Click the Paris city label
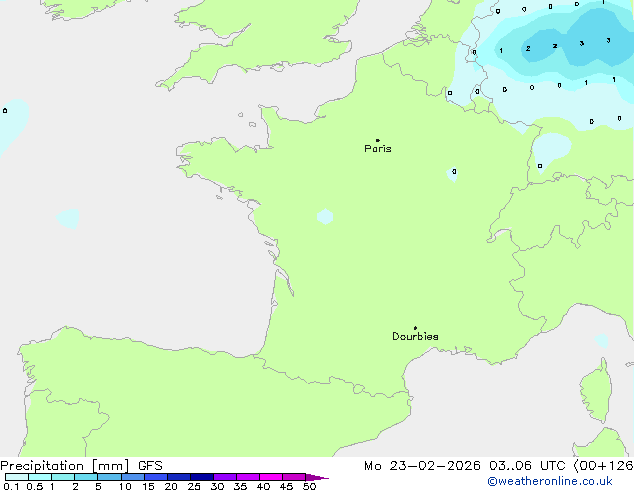634x490 pixels. click(x=378, y=149)
